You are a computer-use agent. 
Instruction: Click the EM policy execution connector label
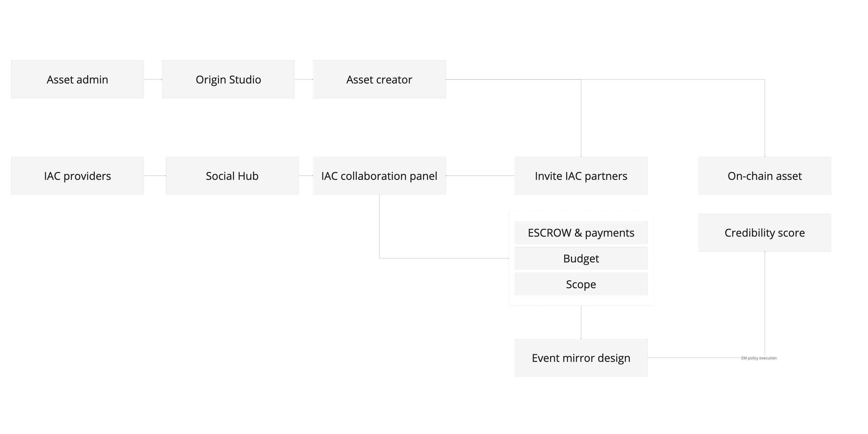coord(759,358)
